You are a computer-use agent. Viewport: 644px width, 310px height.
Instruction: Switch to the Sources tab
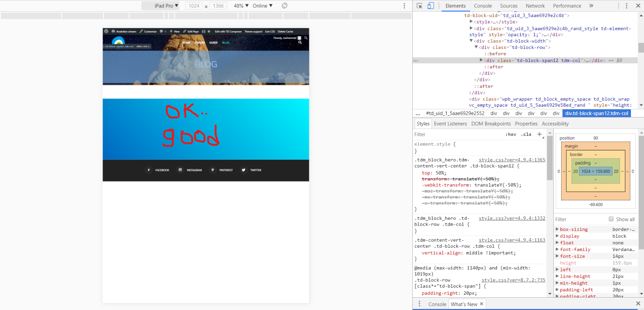509,6
